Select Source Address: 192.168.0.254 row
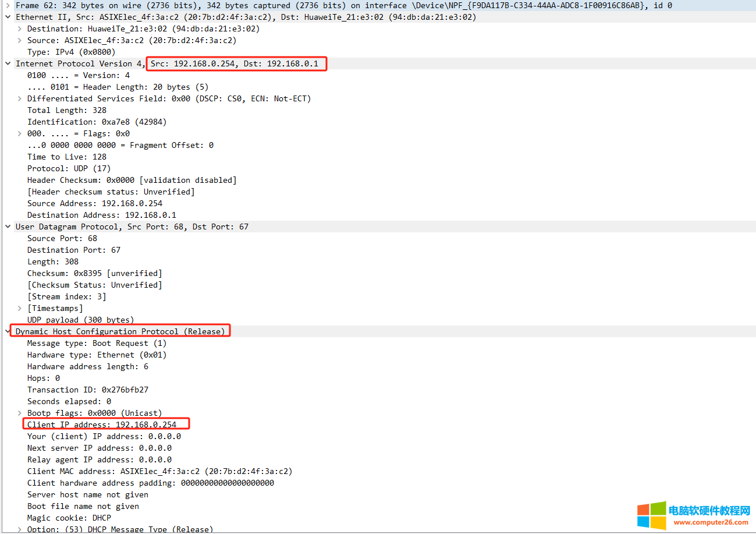This screenshot has width=756, height=534. [x=95, y=203]
